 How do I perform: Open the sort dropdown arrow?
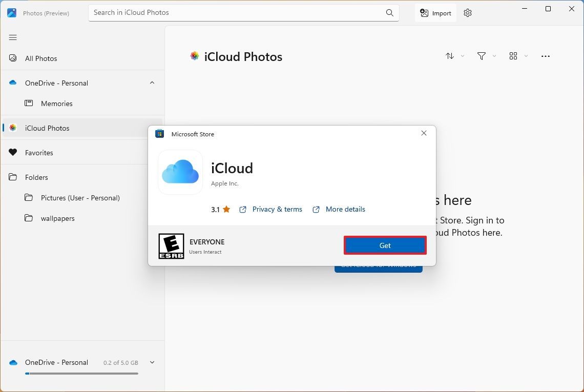(463, 56)
